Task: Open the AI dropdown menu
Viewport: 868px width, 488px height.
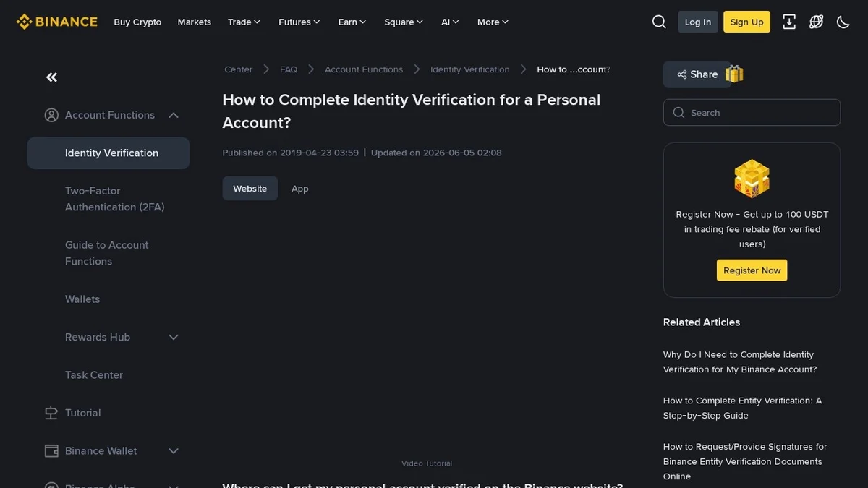Action: pos(450,22)
